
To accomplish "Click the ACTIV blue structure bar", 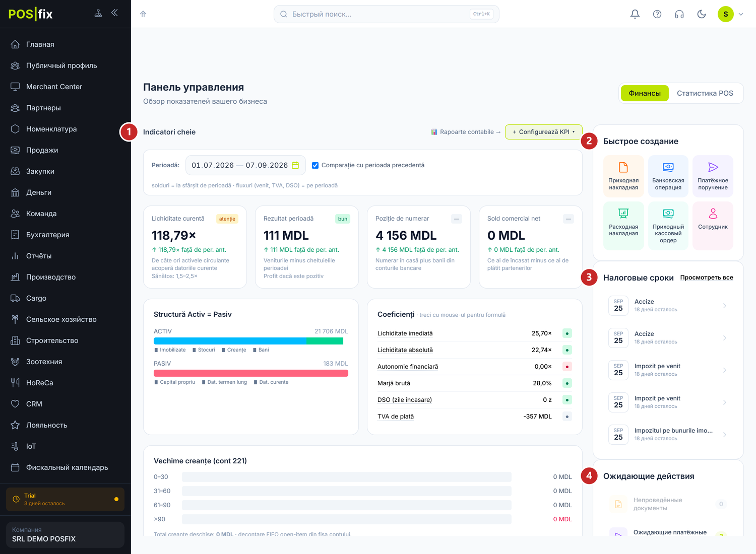I will coord(230,341).
